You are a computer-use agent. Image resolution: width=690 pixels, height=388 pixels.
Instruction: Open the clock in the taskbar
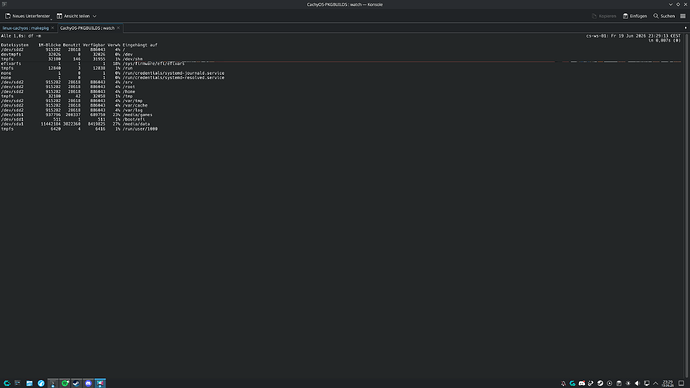tap(668, 383)
